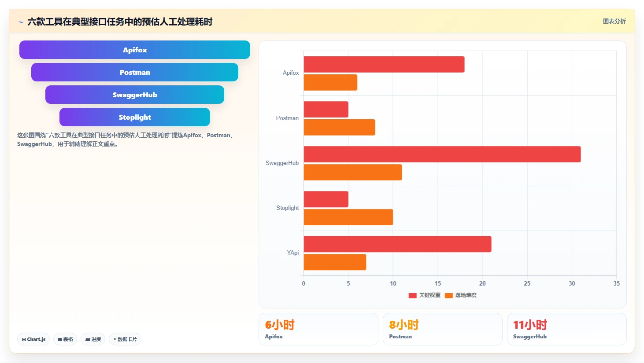Click the orange Stoplight bar in the chart
Image resolution: width=644 pixels, height=363 pixels.
click(x=348, y=217)
